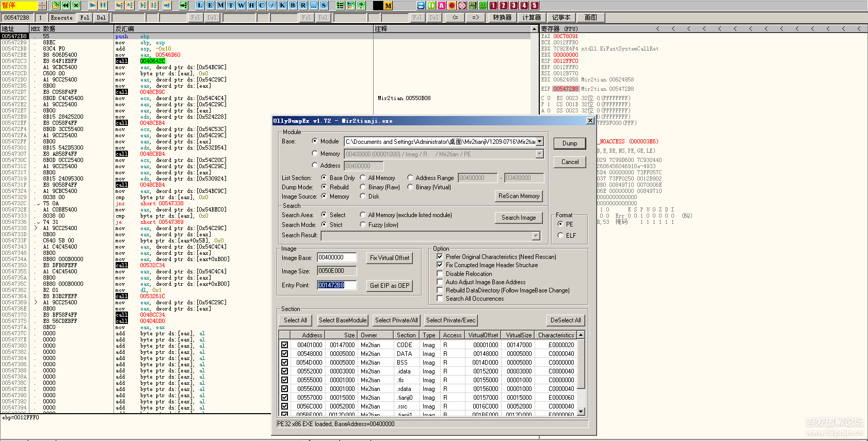Click the Image Base input field
868x441 pixels.
pos(336,257)
